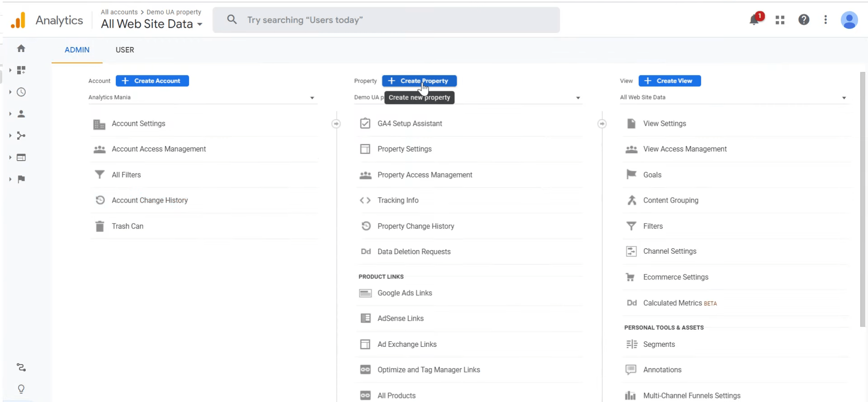
Task: Open Acquisition icon in sidebar
Action: click(x=21, y=136)
